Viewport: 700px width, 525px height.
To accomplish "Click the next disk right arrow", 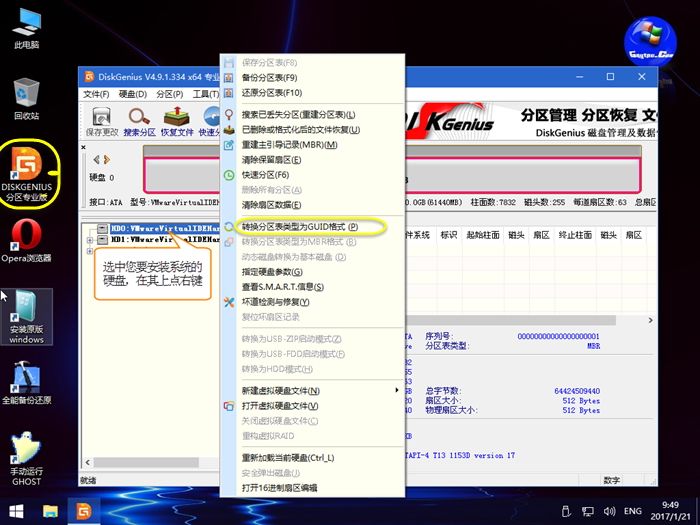I will click(x=107, y=159).
